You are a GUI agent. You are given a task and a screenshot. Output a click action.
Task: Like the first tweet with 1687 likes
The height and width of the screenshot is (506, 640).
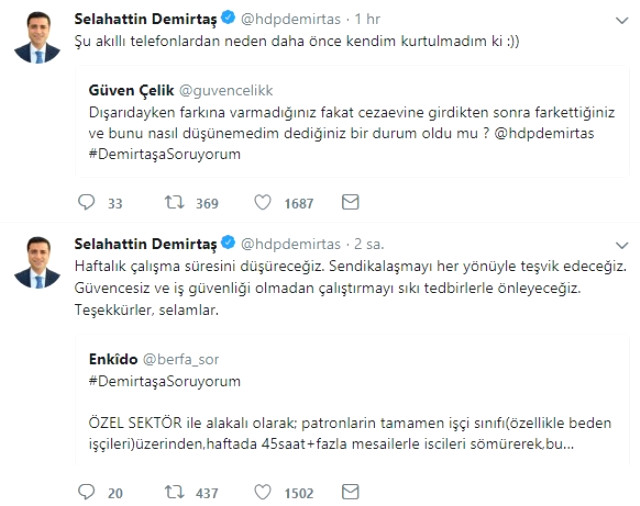click(263, 203)
